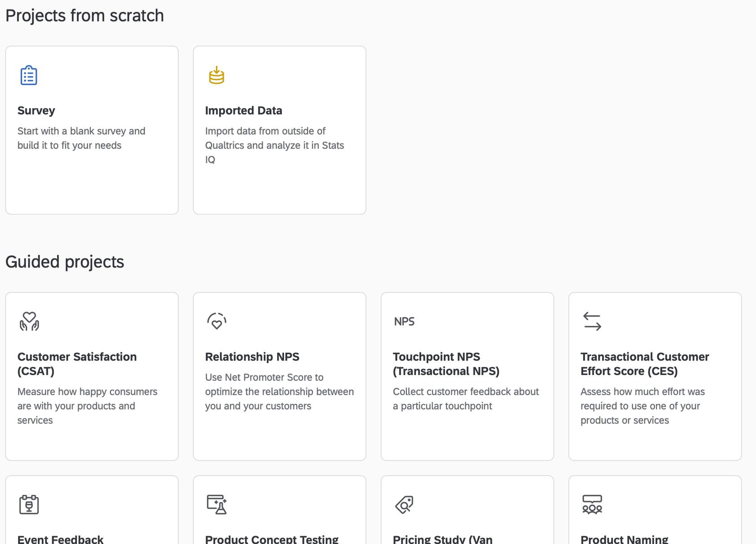Viewport: 756px width, 544px height.
Task: Choose Transactional Customer Effort Score title
Action: pos(644,364)
